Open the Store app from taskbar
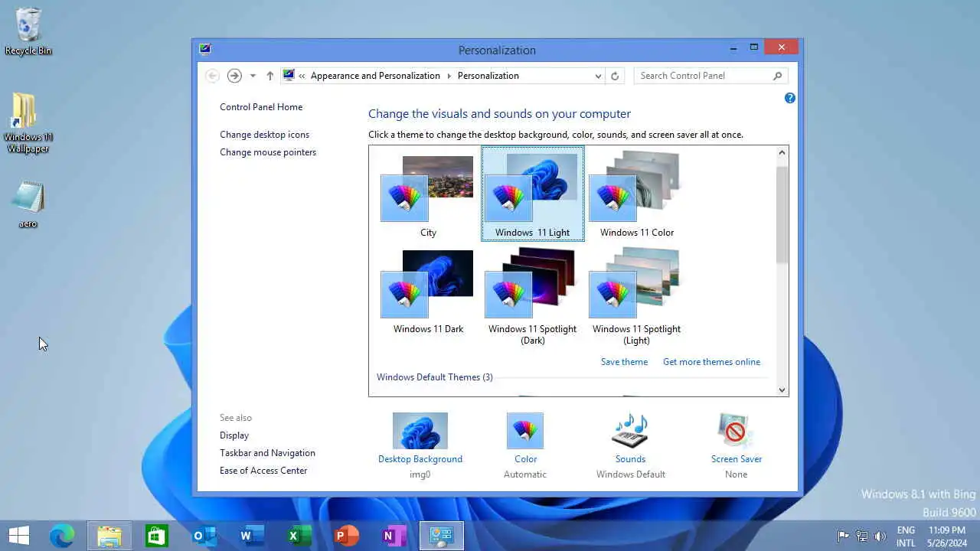The image size is (980, 551). coord(157,536)
